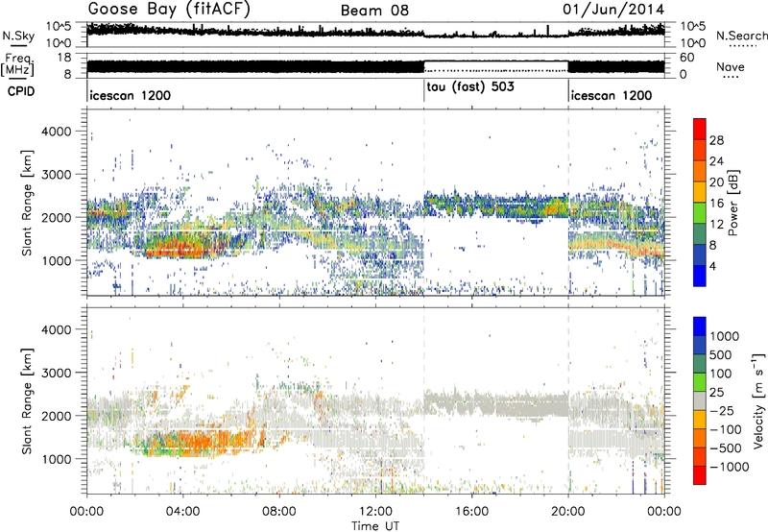Click the "CPID" row label

click(21, 91)
